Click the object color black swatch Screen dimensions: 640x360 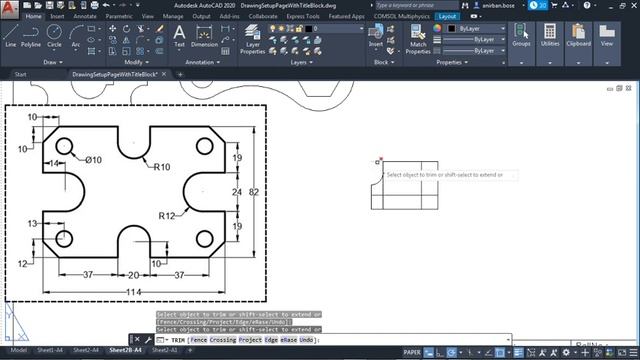[451, 29]
